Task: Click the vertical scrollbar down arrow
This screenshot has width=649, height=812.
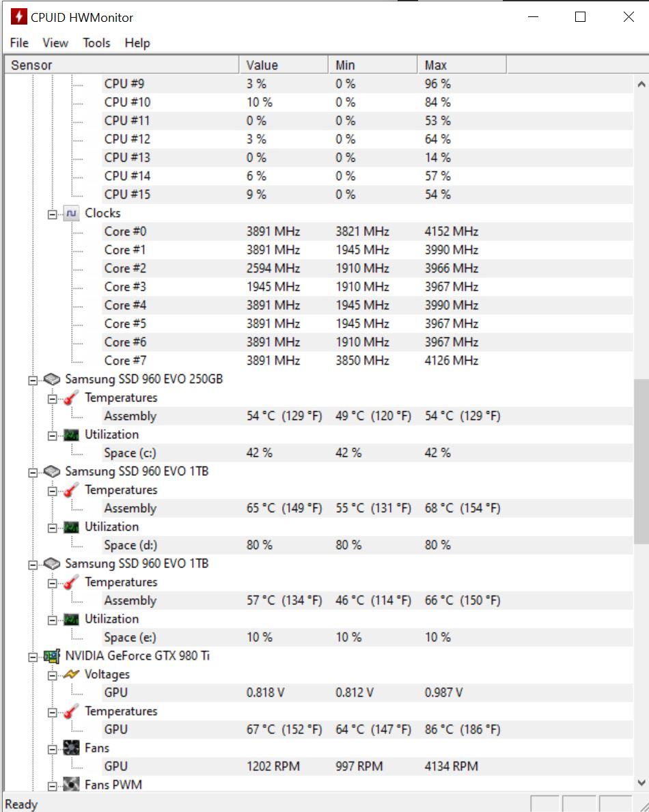Action: [641, 783]
